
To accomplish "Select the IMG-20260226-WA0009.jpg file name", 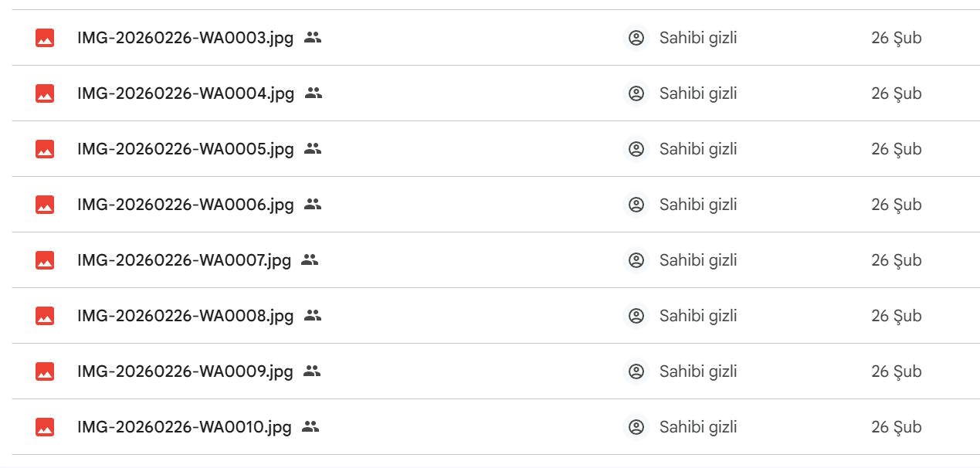I will 185,371.
